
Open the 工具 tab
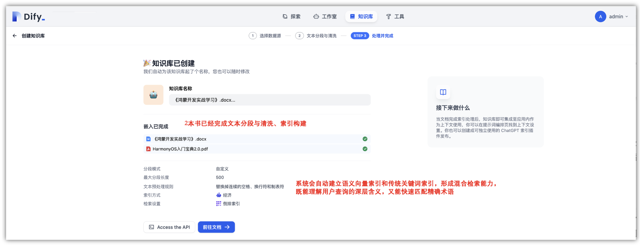(395, 17)
